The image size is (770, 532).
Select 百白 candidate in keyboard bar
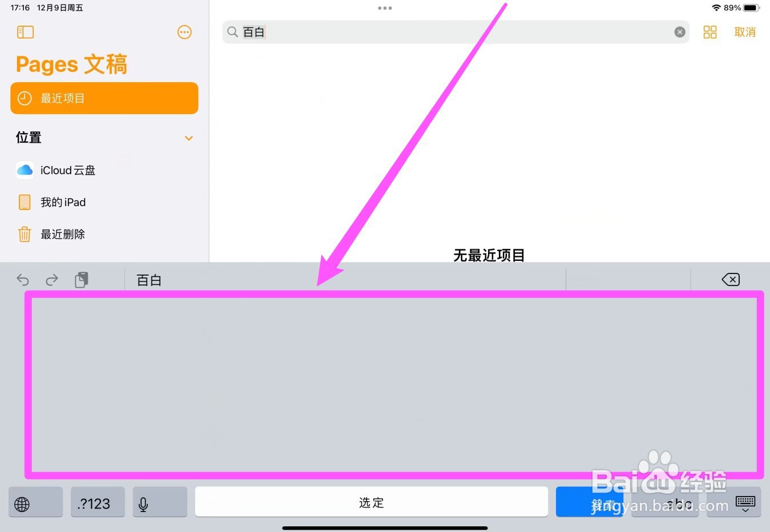point(149,280)
